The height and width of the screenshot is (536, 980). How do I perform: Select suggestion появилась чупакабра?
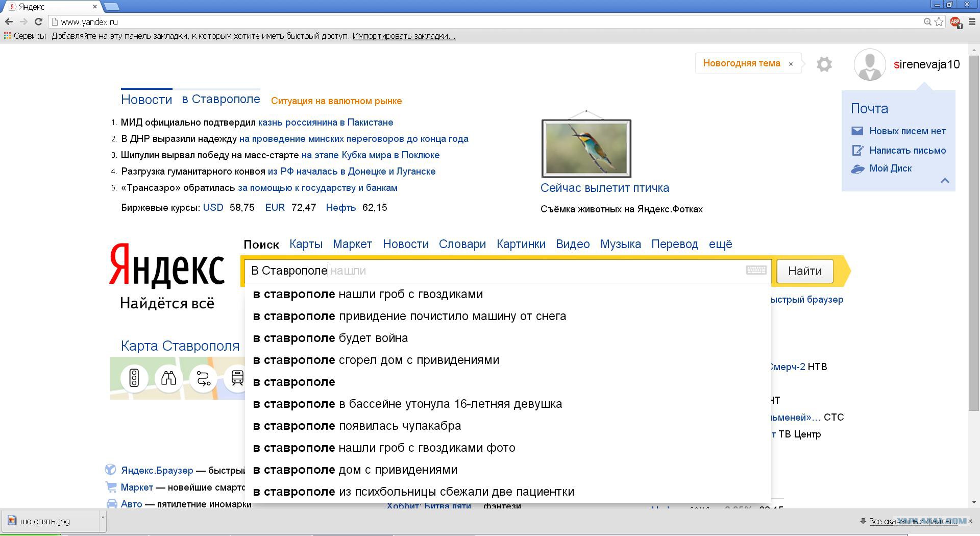(508, 426)
